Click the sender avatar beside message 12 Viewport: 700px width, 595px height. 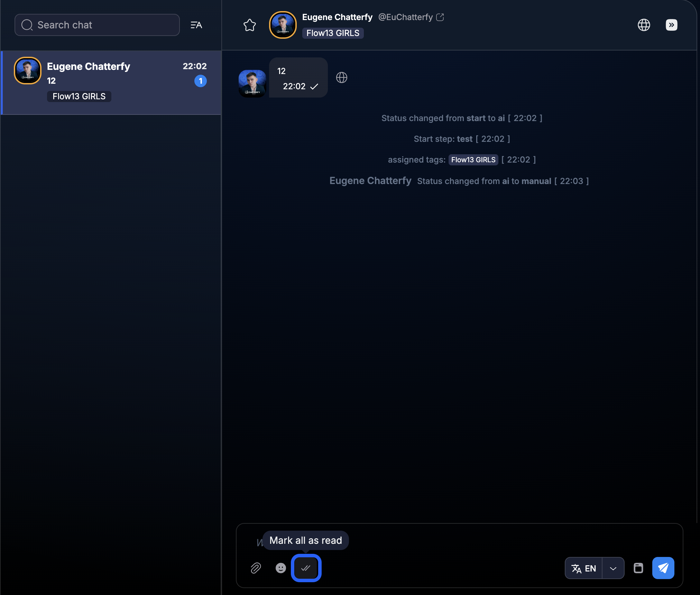pyautogui.click(x=252, y=83)
